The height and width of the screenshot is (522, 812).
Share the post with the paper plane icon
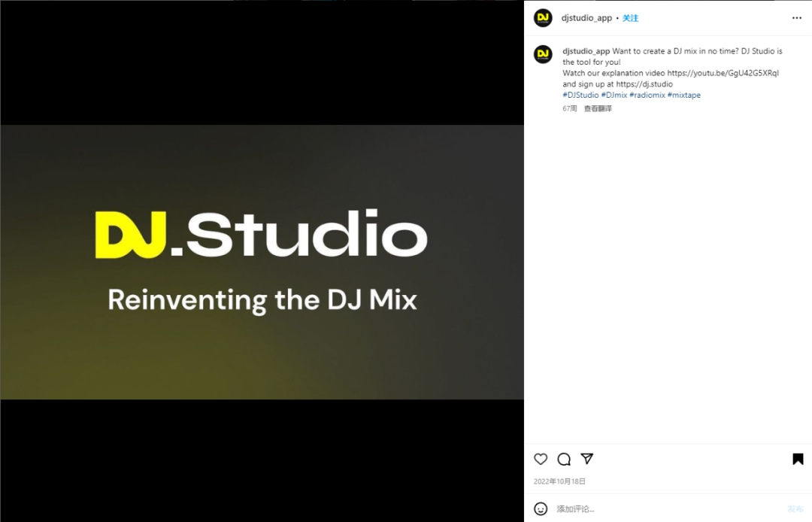coord(586,459)
